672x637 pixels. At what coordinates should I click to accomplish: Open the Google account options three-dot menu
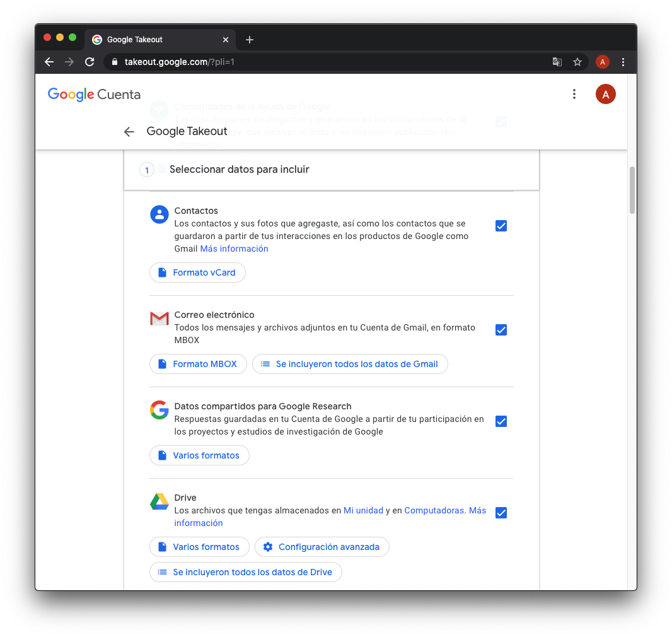pyautogui.click(x=574, y=95)
